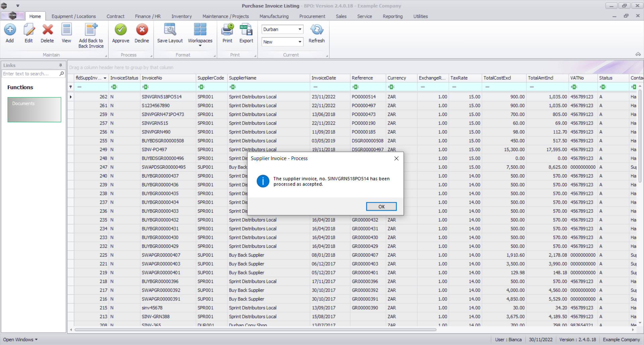The width and height of the screenshot is (644, 345).
Task: Click the red Decline icon
Action: (x=142, y=30)
